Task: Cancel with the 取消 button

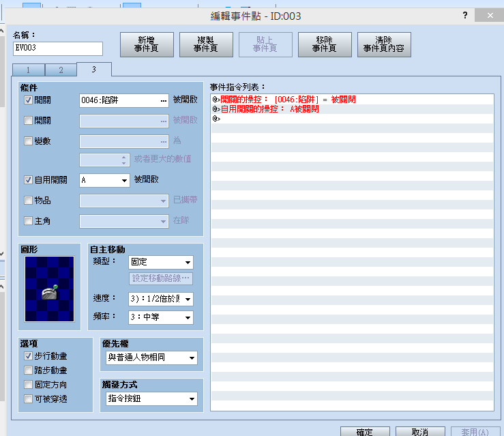Action: [x=420, y=431]
